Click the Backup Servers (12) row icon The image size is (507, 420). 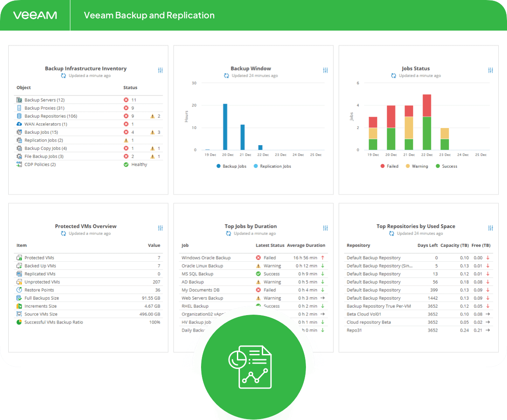click(x=19, y=100)
